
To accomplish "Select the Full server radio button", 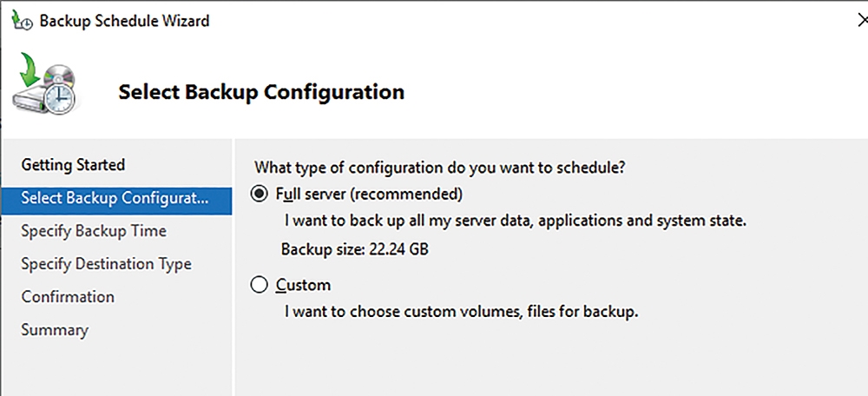I will click(x=259, y=195).
